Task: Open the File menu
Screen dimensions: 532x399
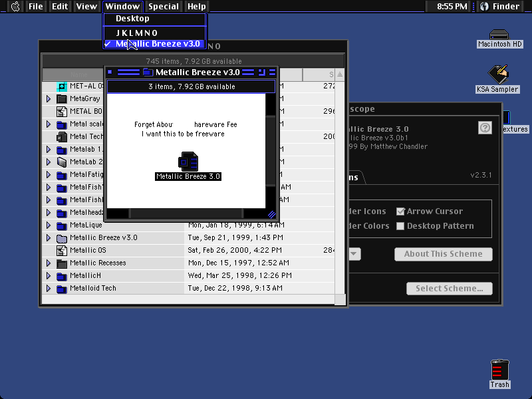Action: (36, 7)
